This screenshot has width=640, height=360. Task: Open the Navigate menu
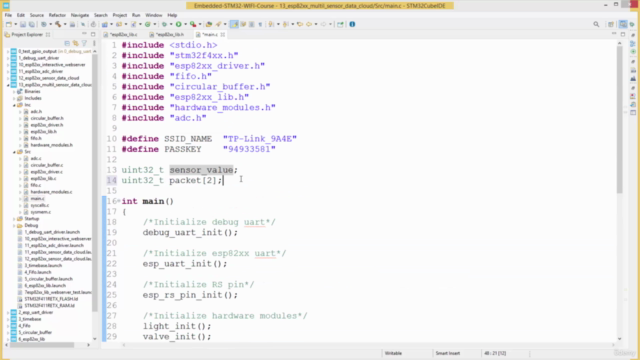pos(80,15)
